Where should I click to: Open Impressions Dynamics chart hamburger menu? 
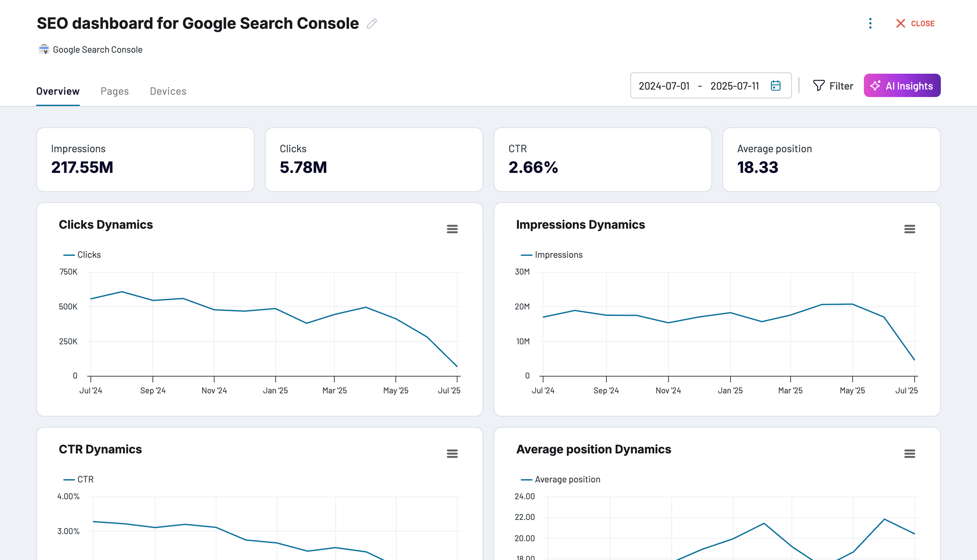point(910,229)
